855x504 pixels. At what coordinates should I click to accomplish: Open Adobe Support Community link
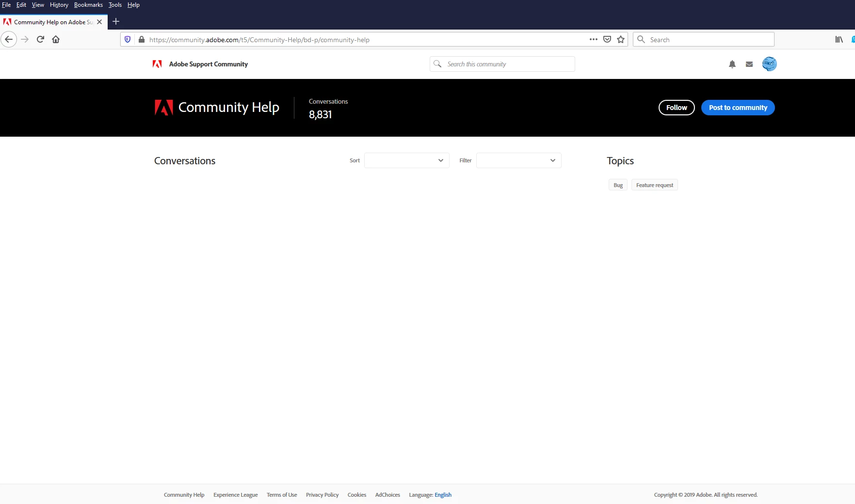(208, 64)
